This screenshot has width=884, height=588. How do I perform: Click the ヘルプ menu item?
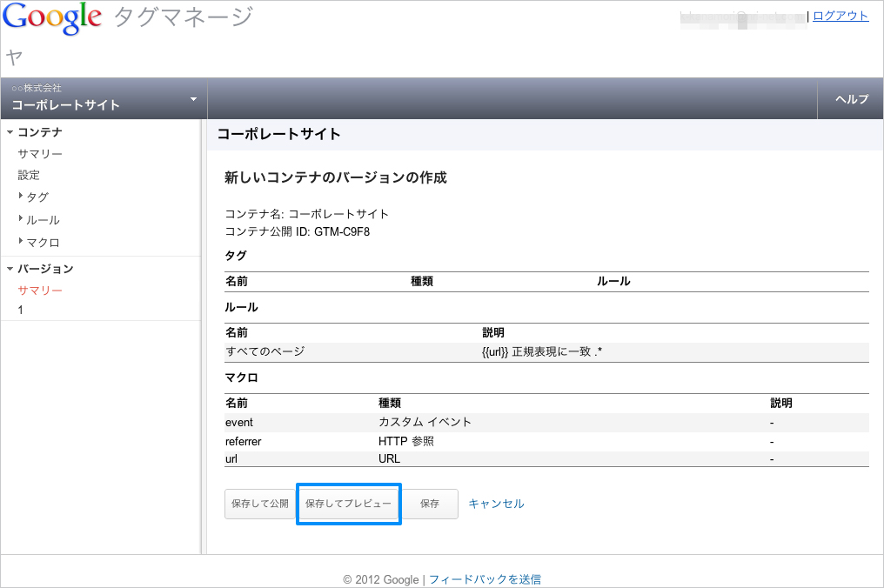pos(851,99)
